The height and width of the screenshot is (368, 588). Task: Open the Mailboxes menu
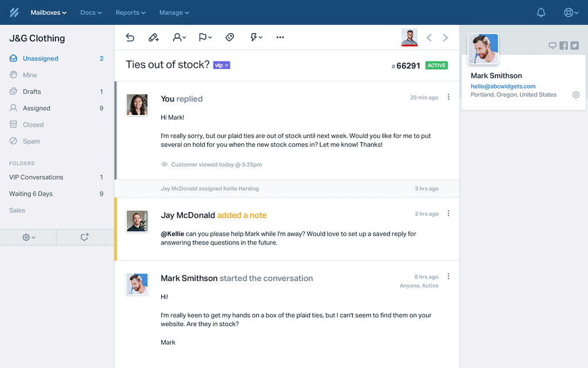(x=48, y=12)
